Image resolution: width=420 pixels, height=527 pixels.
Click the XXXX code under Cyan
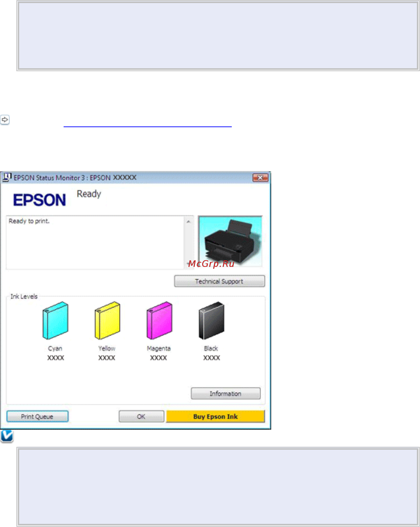tap(55, 358)
